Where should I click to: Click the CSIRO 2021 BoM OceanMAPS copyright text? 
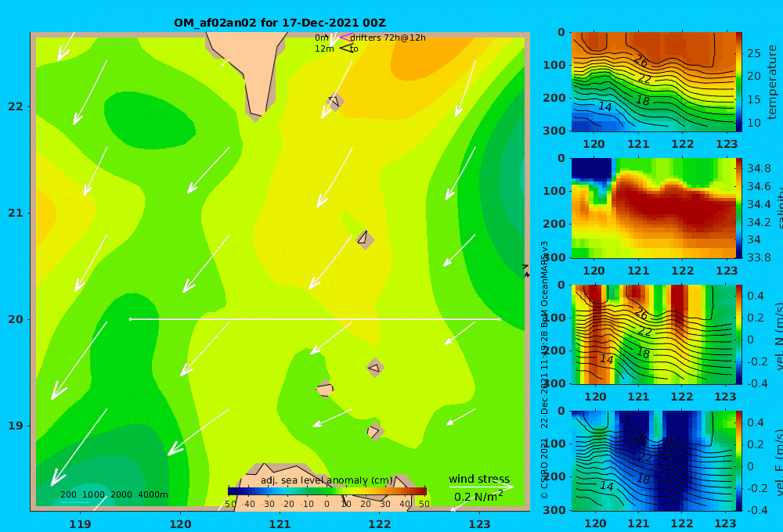click(544, 369)
